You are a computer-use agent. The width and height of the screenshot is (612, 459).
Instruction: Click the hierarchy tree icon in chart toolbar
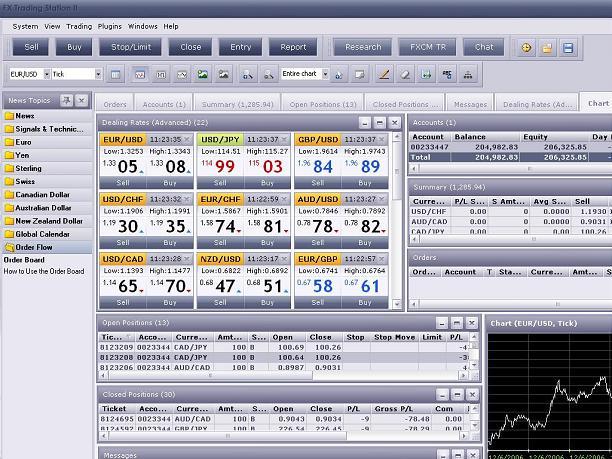(468, 74)
